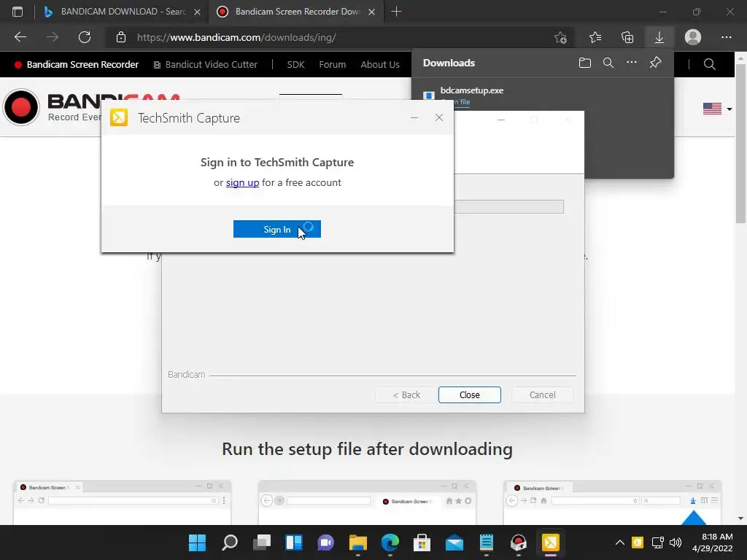This screenshot has width=747, height=560.
Task: Click the Sign In button
Action: 276,229
